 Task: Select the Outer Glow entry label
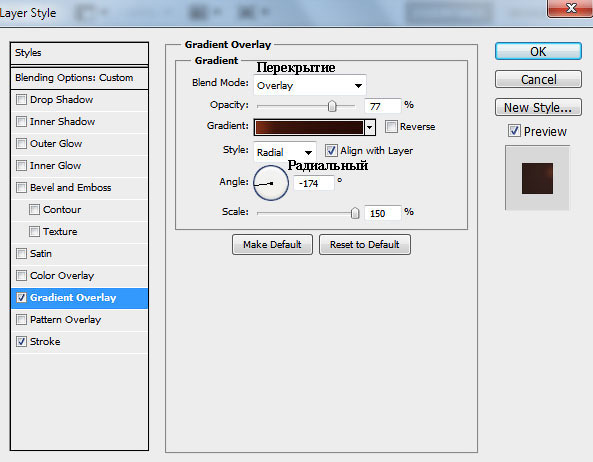tap(56, 144)
